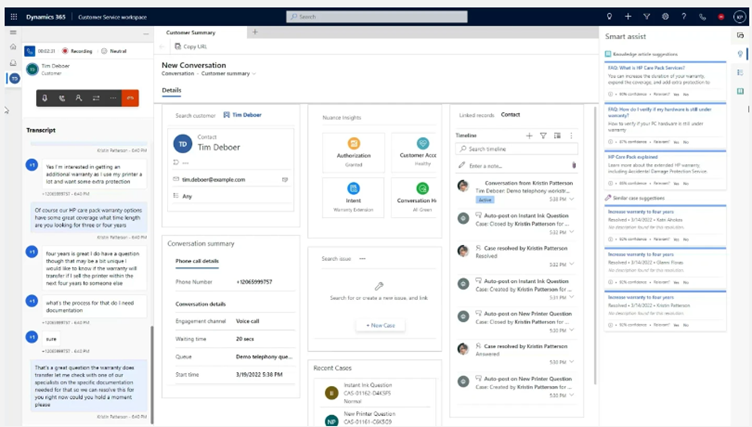Toggle the Recording indicator in call panel
This screenshot has height=427, width=752.
pos(78,50)
